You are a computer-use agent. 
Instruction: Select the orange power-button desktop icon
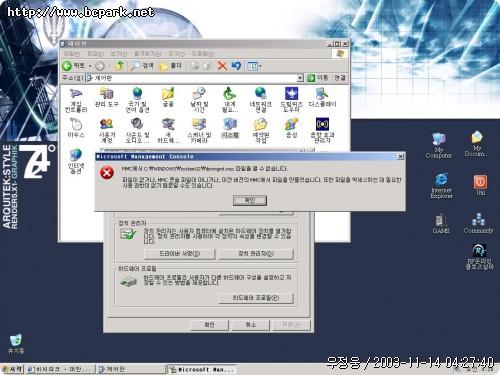(x=480, y=185)
